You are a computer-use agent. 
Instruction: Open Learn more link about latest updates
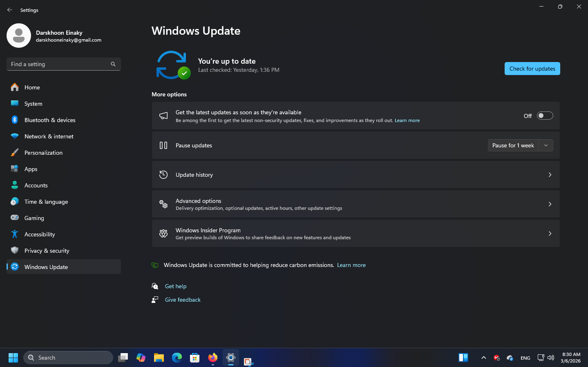407,120
